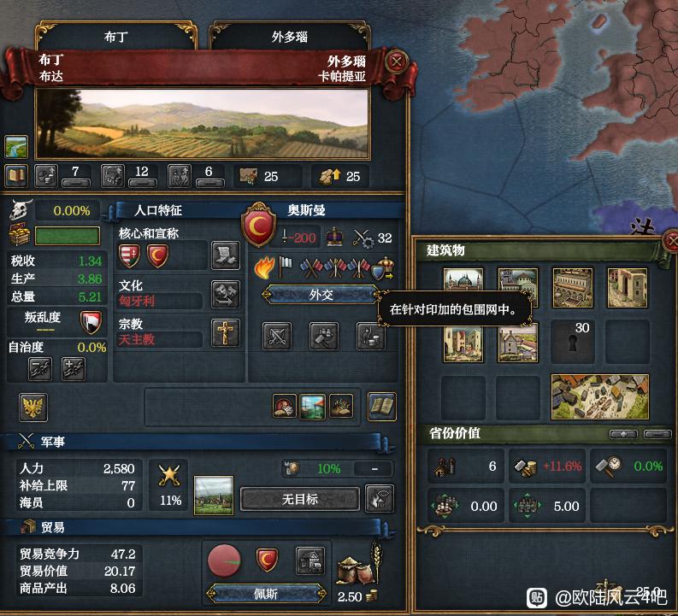Open the culture conversion masks icon
Screen dimensions: 678x616
click(x=225, y=295)
